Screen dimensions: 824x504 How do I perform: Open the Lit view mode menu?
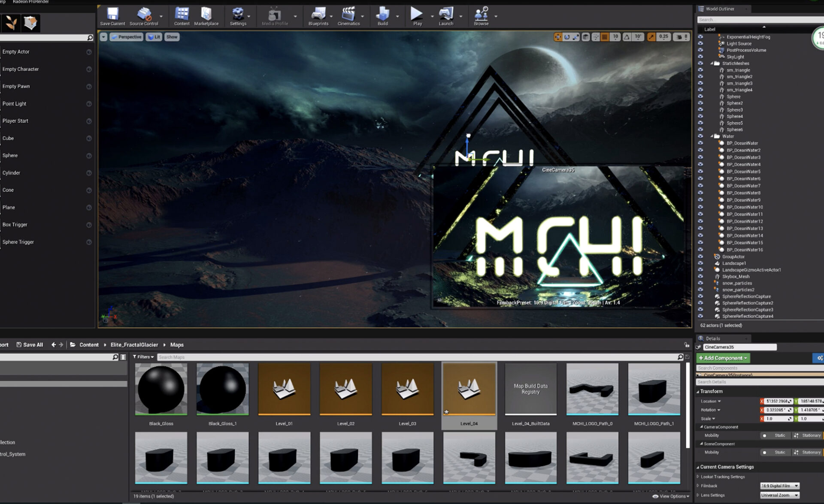[x=154, y=37]
